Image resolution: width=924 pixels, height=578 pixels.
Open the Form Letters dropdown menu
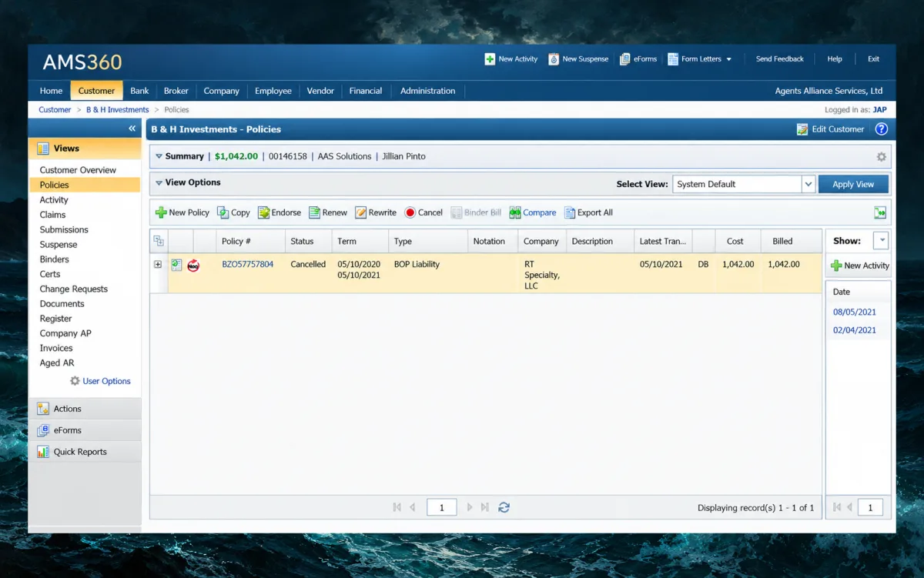click(x=700, y=59)
